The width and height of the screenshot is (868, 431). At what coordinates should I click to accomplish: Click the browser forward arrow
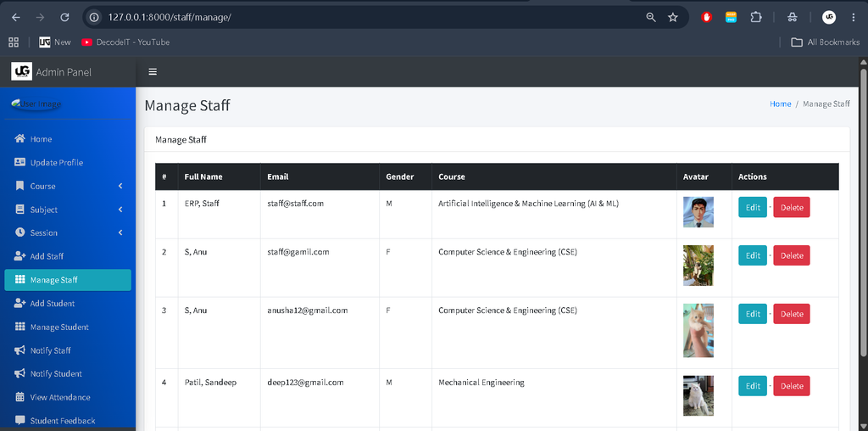point(40,17)
